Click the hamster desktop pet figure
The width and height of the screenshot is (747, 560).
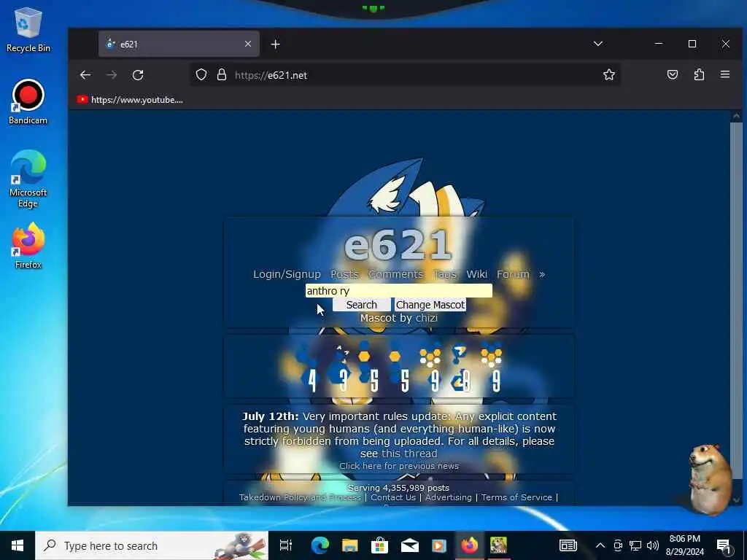tap(710, 478)
